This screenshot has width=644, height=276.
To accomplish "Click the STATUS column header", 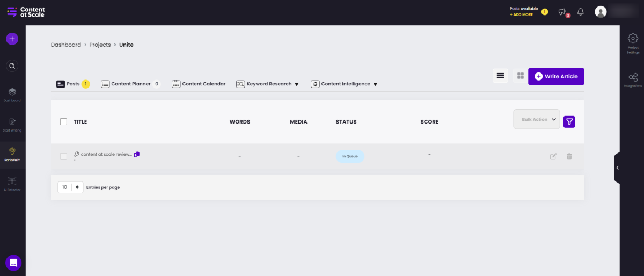I will [346, 122].
